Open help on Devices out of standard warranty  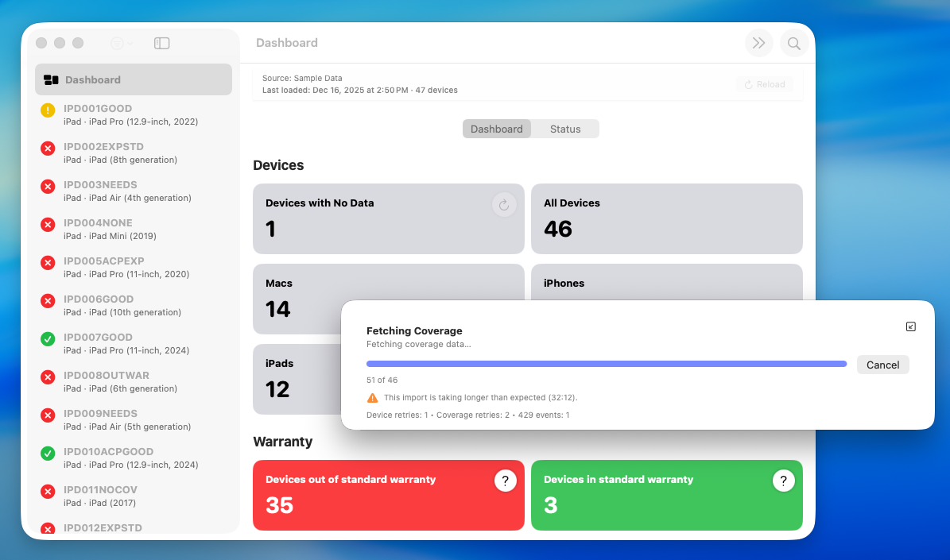(x=504, y=481)
